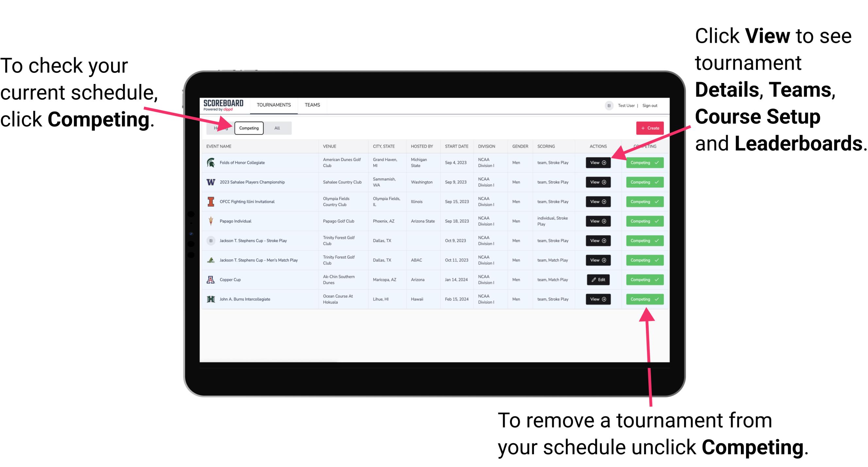The height and width of the screenshot is (467, 868).
Task: Click the View icon for Papago Individual
Action: pos(597,221)
